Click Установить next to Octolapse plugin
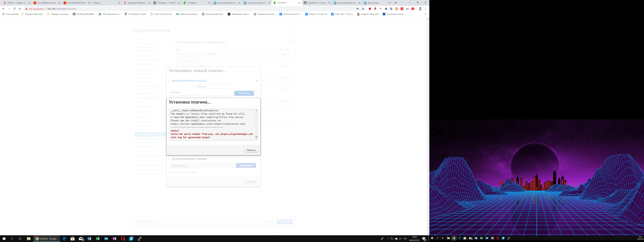This screenshot has height=242, width=644. (244, 93)
